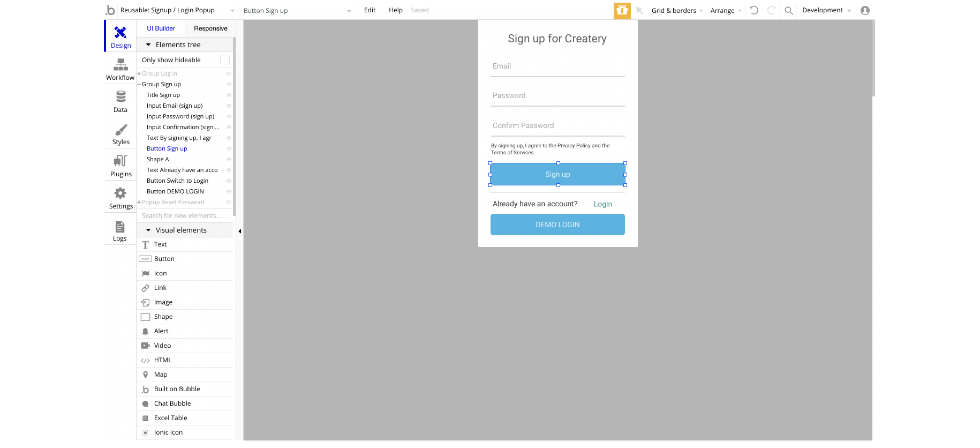This screenshot has height=448, width=980.
Task: Open the Design tab in sidebar
Action: [120, 36]
